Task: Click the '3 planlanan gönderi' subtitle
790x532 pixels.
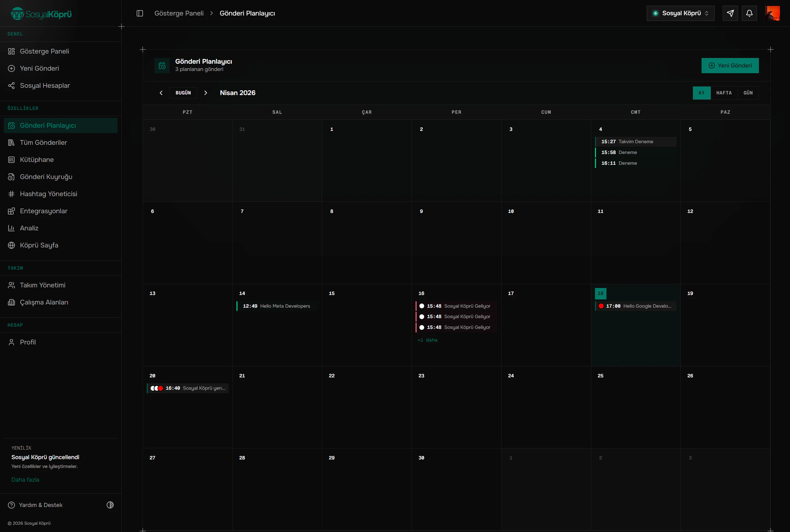Action: click(199, 69)
